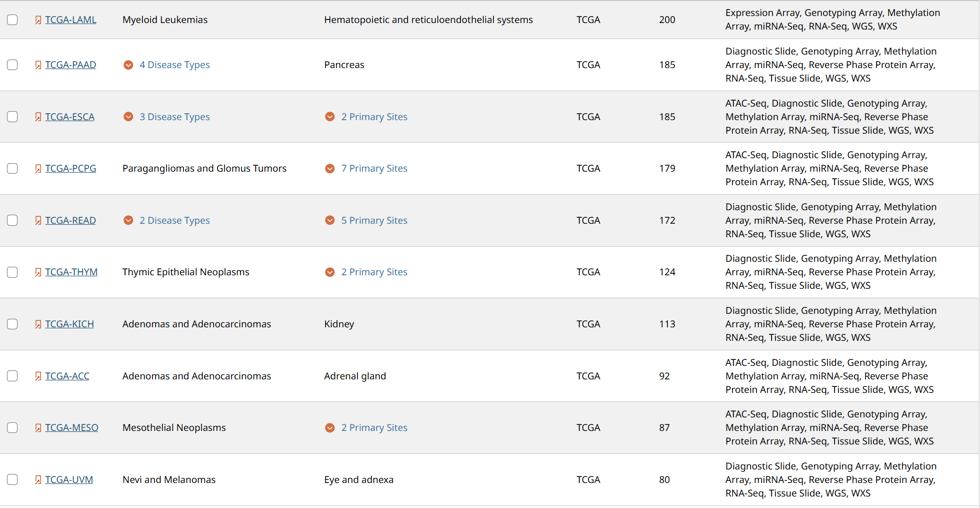Expand 5 Primary Sites for TCGA-READ
The image size is (980, 508).
366,220
